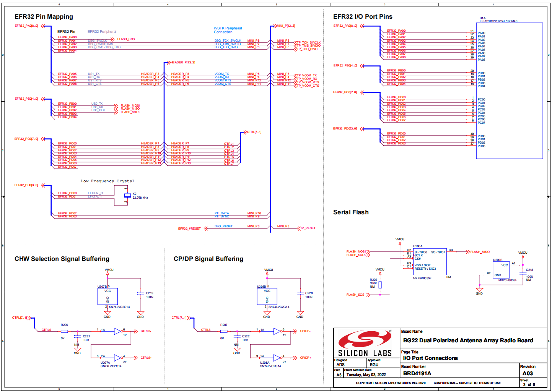Screen dimensions: 552x392
Task: Select the "HEADER_P[13..3]" bus label
Action: (x=183, y=63)
